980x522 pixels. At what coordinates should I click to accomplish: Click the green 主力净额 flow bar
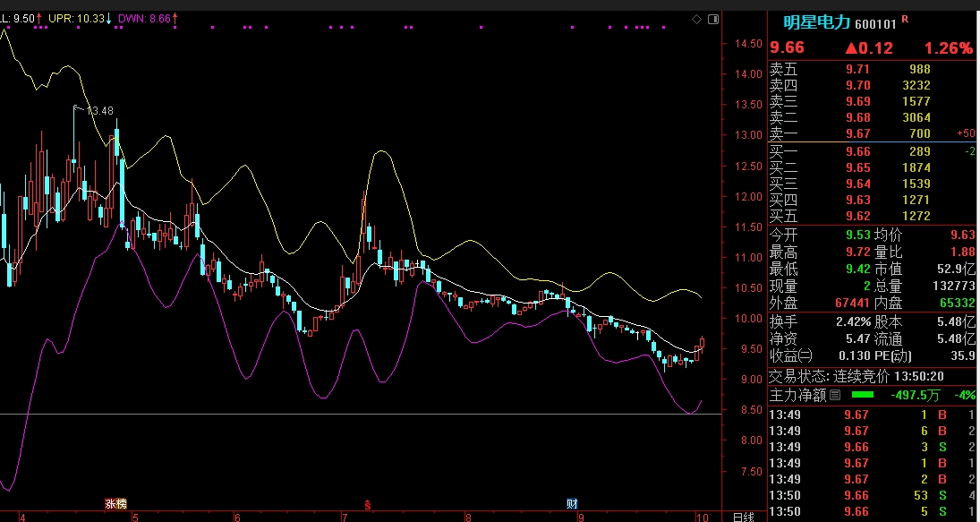863,395
